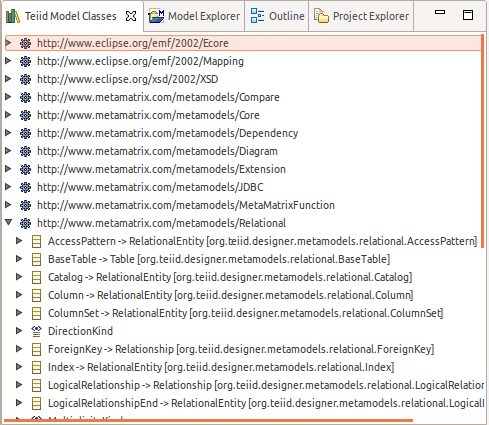Expand the xsd/2002/XSD node

[x=9, y=79]
